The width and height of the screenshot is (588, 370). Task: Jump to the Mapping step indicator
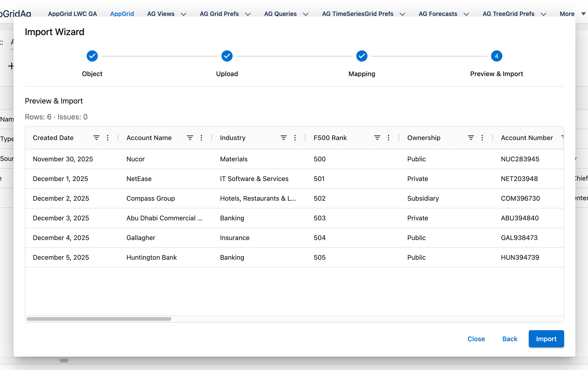[362, 56]
